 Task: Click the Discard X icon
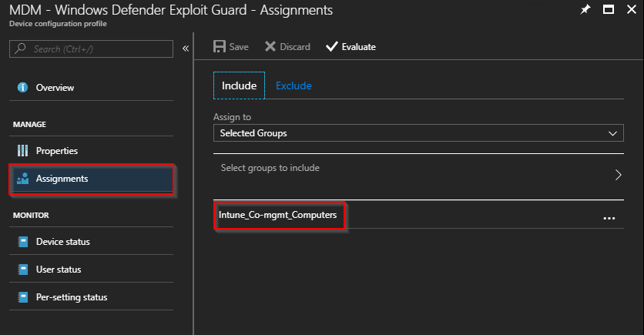click(x=270, y=46)
